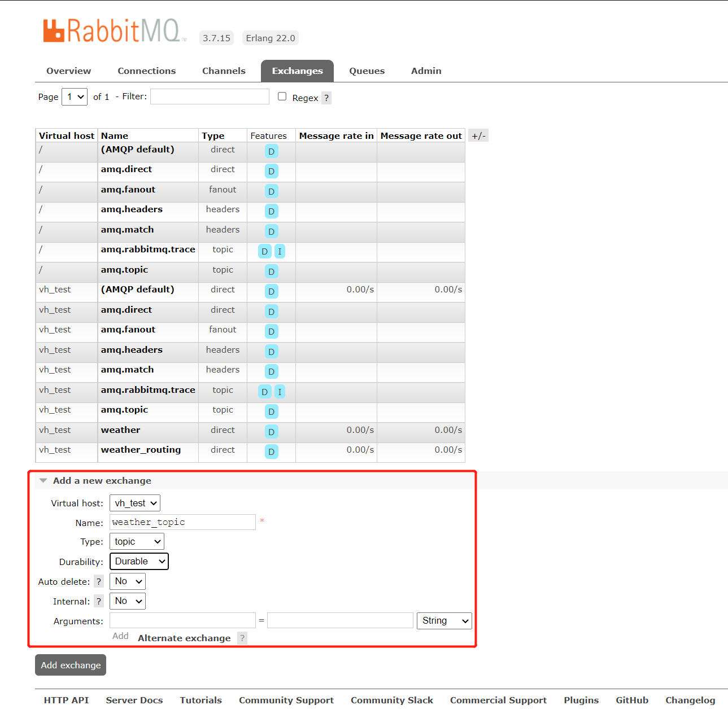The width and height of the screenshot is (728, 714).
Task: Open the Auto delete dropdown
Action: (x=128, y=581)
